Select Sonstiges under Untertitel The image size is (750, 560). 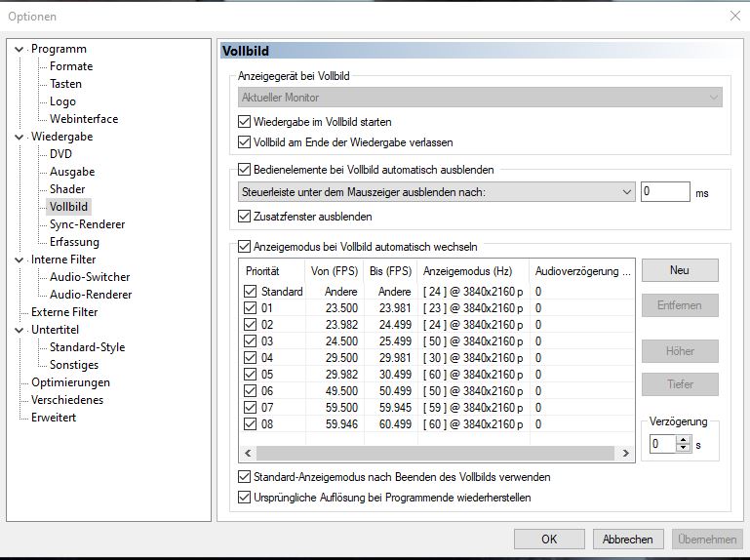pyautogui.click(x=74, y=365)
